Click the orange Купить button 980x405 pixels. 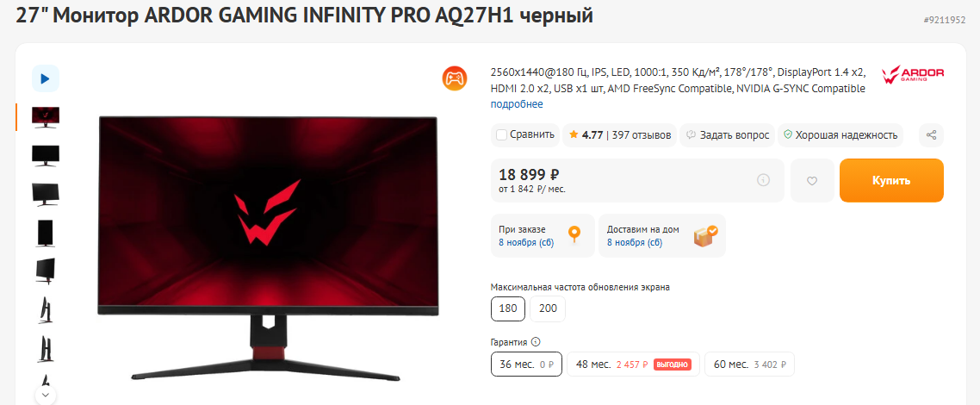click(891, 181)
